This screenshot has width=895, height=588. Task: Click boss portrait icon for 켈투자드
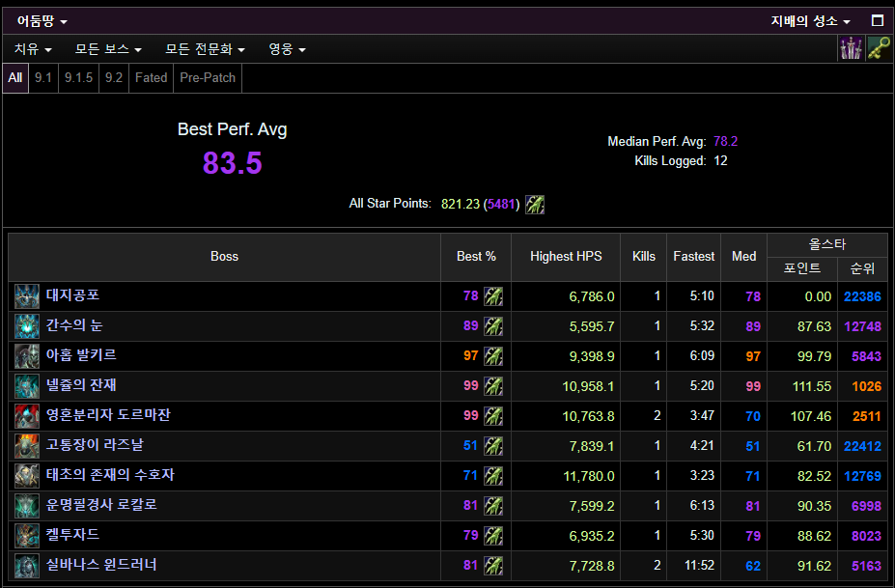coord(27,536)
